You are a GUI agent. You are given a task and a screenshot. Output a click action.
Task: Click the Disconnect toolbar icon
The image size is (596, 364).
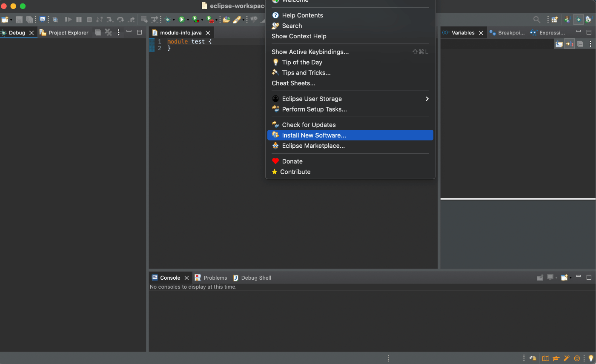click(100, 20)
